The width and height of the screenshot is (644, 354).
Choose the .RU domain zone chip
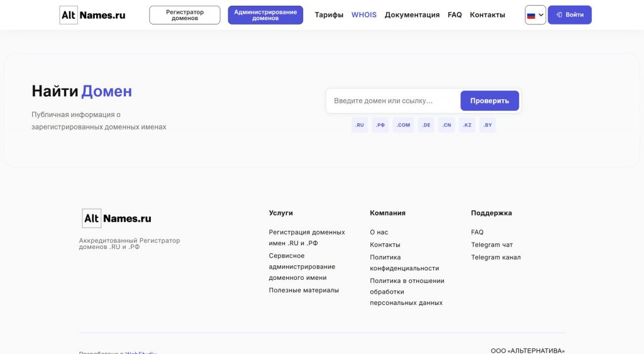click(x=359, y=125)
